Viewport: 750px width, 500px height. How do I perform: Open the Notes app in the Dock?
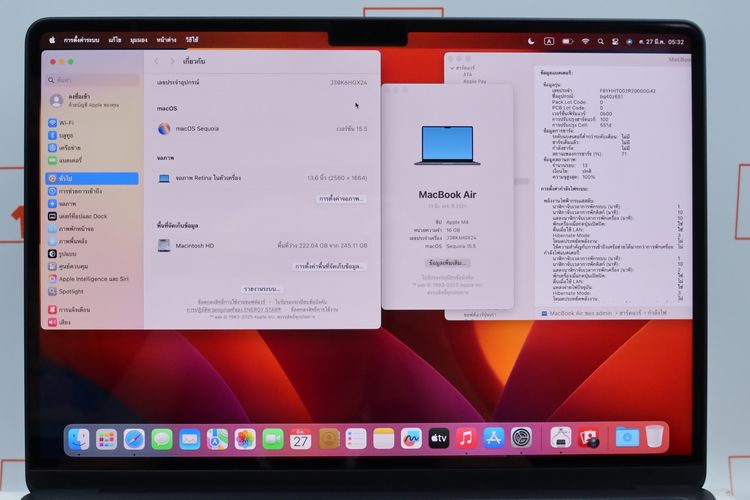click(384, 439)
